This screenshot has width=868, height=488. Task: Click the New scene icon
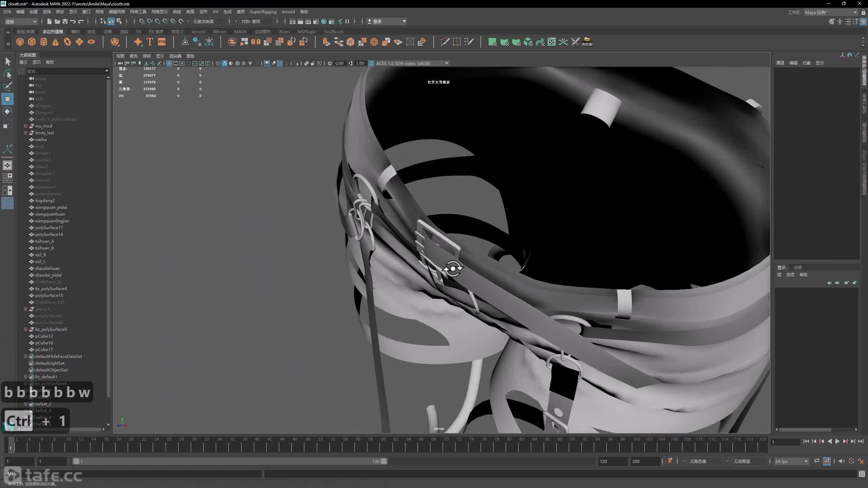click(x=50, y=21)
